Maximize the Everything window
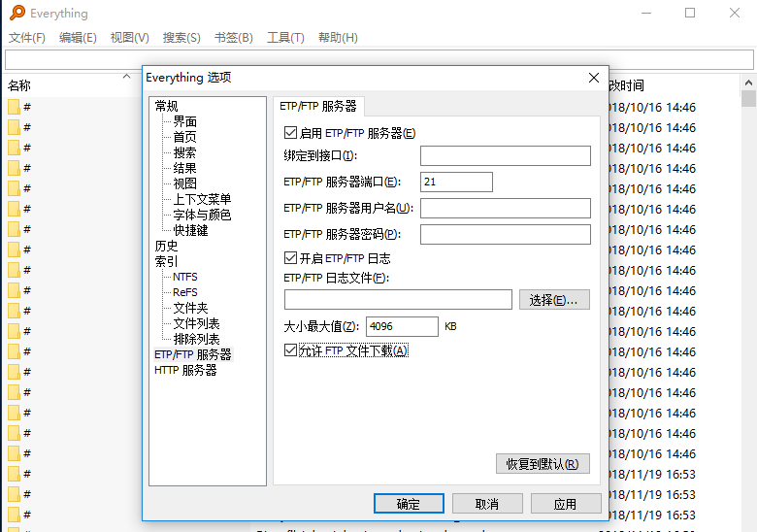This screenshot has width=757, height=532. [x=690, y=13]
